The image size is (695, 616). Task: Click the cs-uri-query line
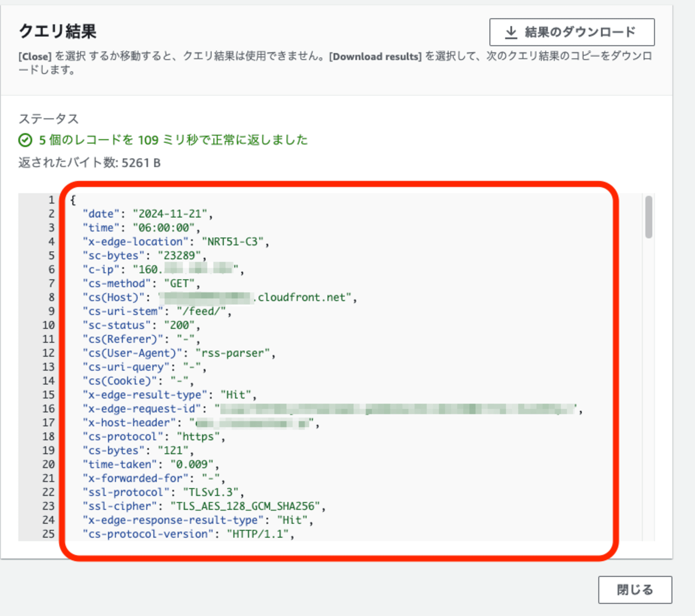pos(145,367)
